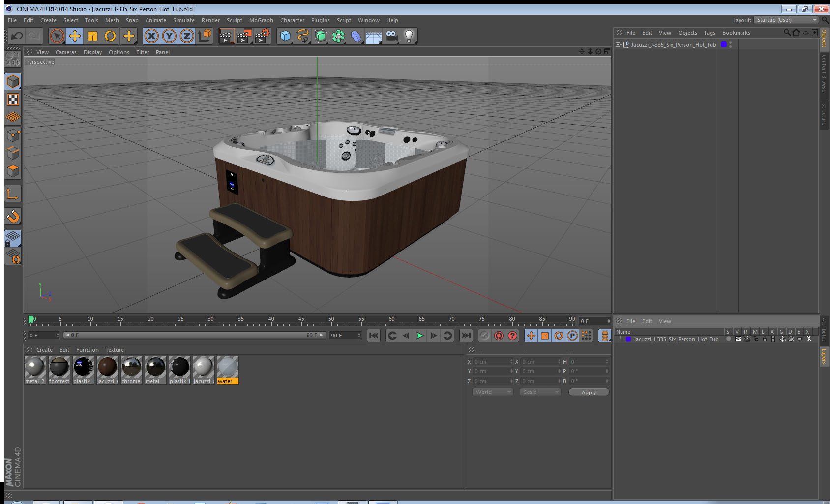The width and height of the screenshot is (830, 504).
Task: Switch to Model mode in left sidebar
Action: pyautogui.click(x=13, y=82)
